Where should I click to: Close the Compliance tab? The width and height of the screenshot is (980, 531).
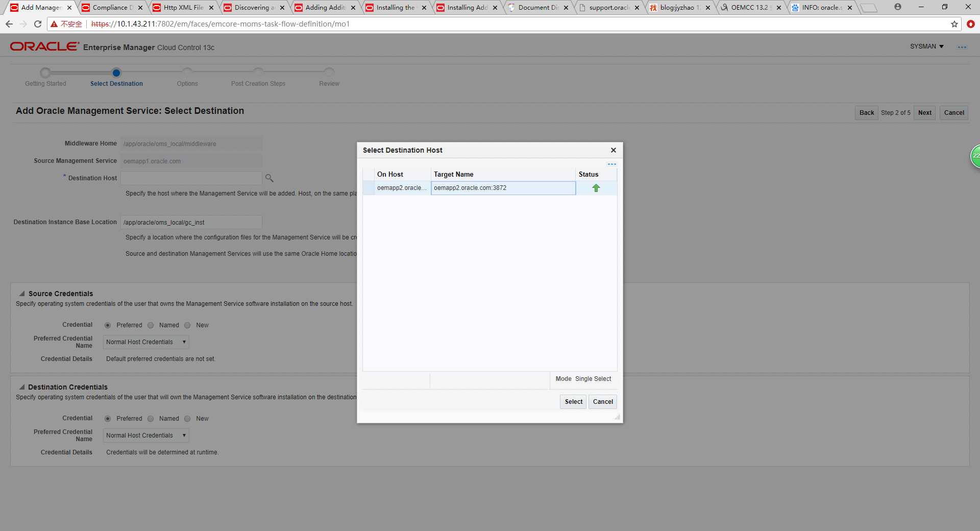140,8
